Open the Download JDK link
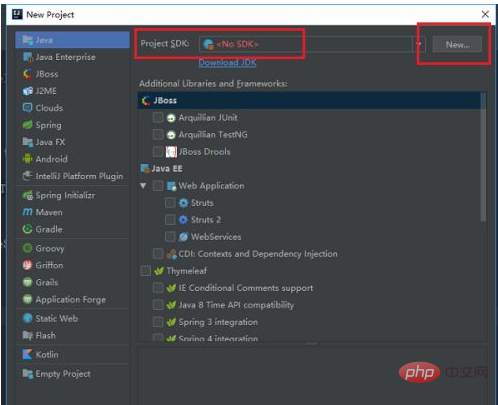Viewport: 498px width, 405px height. tap(228, 62)
